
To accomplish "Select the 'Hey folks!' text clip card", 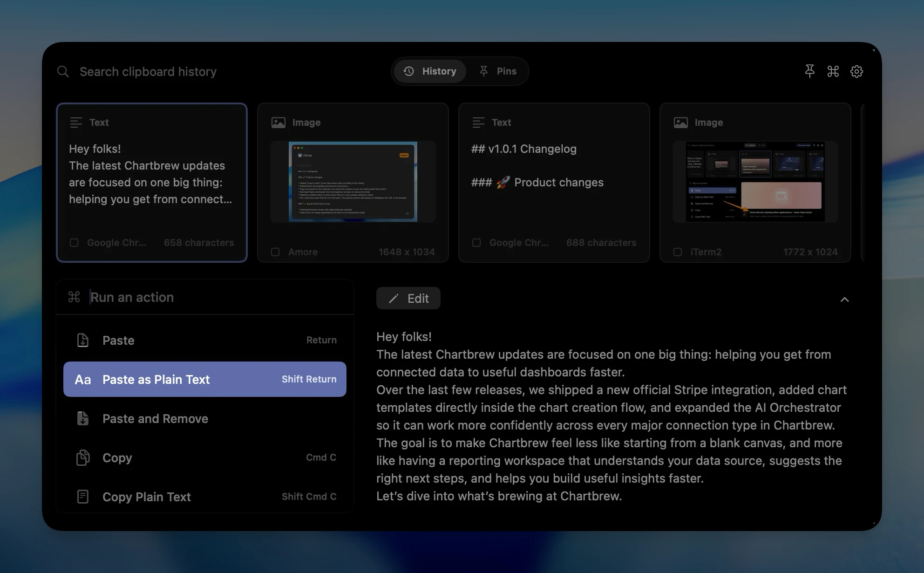I will [x=151, y=183].
